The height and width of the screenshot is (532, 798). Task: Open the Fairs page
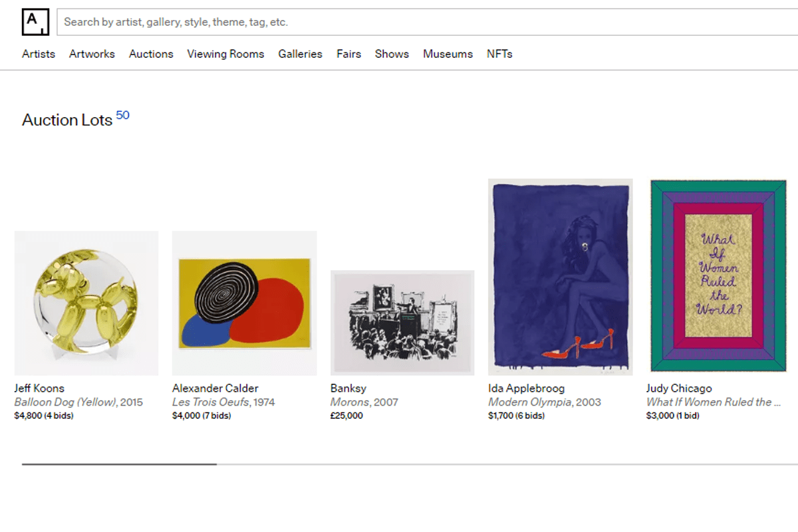point(348,54)
